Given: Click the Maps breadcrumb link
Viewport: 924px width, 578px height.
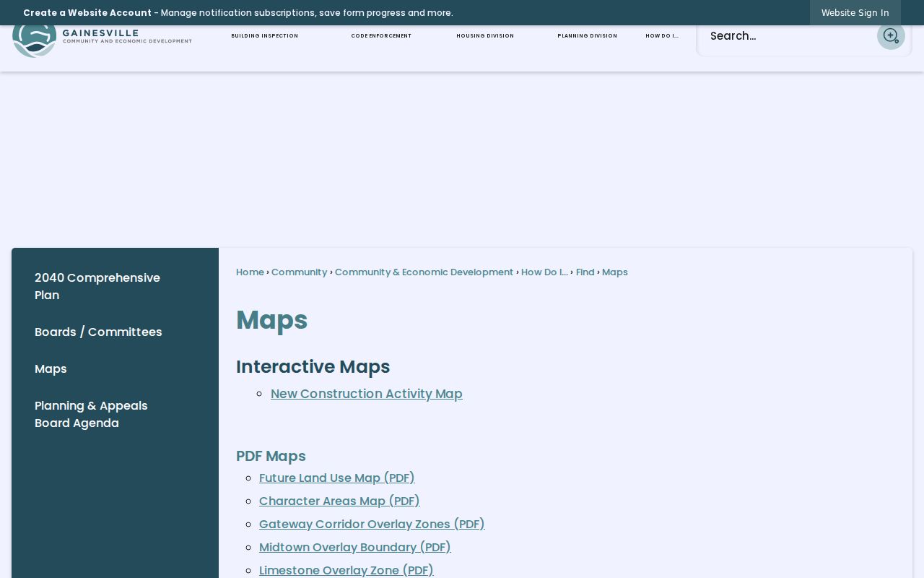Looking at the screenshot, I should tap(615, 272).
